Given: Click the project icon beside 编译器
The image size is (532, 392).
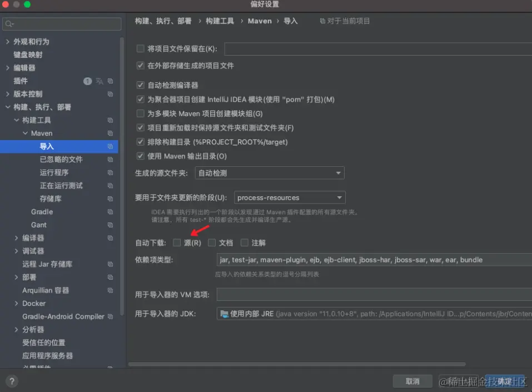Looking at the screenshot, I should point(110,238).
